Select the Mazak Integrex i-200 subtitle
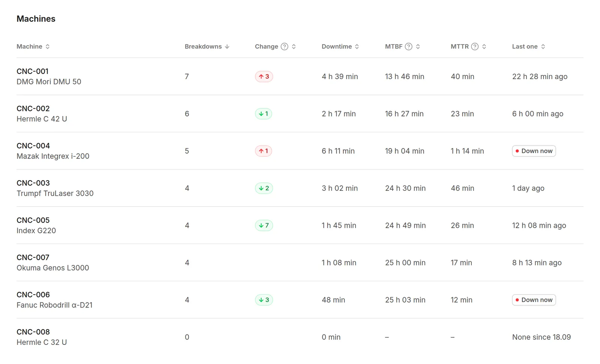 pos(53,156)
